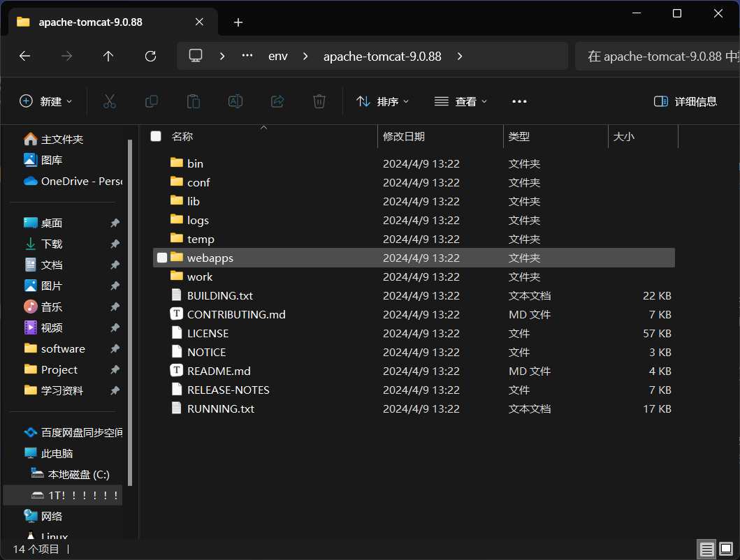Open Project folder in sidebar
This screenshot has height=560, width=740.
[x=50, y=369]
